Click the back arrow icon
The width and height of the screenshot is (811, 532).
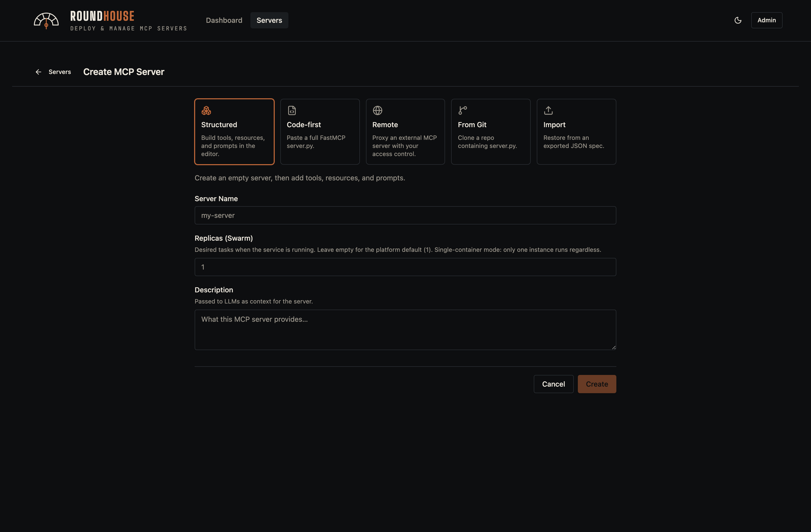39,72
